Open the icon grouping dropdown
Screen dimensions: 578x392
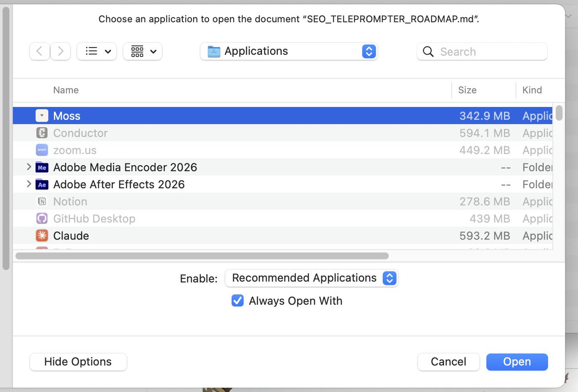(143, 51)
